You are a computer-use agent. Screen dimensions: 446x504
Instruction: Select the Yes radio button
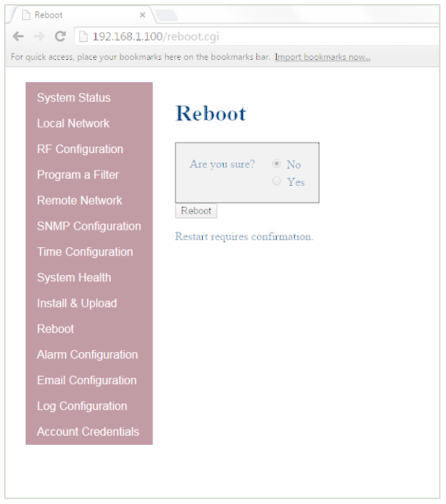[277, 181]
